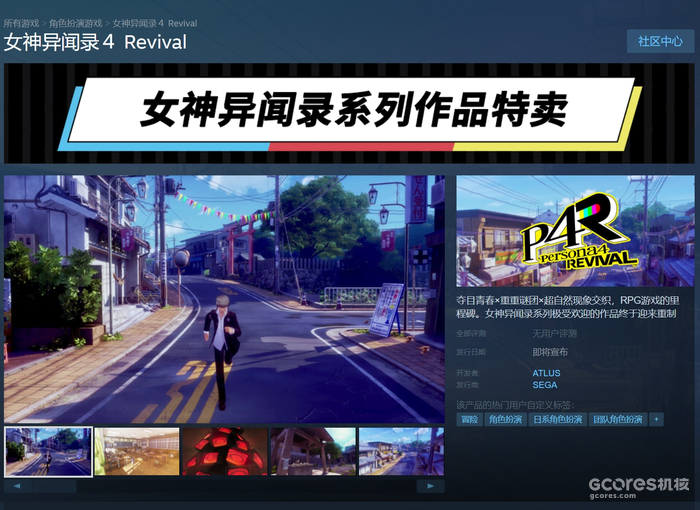The width and height of the screenshot is (700, 510).
Task: Open developer ATLUS link
Action: point(546,373)
